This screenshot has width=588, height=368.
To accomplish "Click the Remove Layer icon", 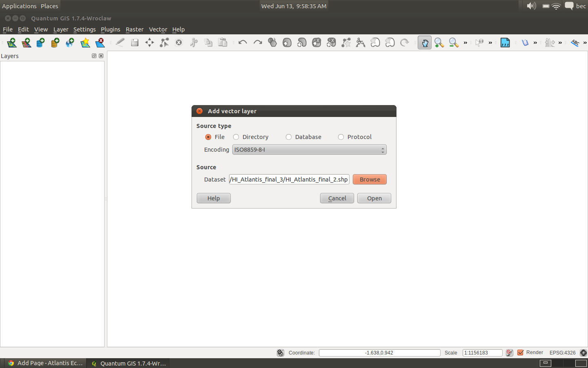I will click(100, 43).
